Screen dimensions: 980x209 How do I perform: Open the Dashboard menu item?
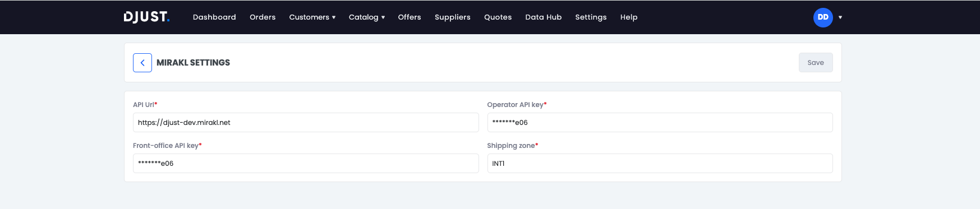click(214, 17)
